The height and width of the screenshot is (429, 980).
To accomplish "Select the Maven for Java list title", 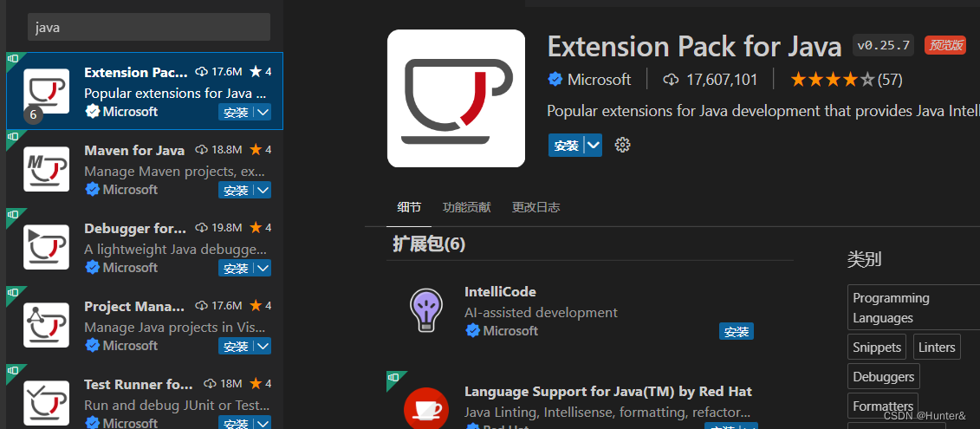I will 134,150.
